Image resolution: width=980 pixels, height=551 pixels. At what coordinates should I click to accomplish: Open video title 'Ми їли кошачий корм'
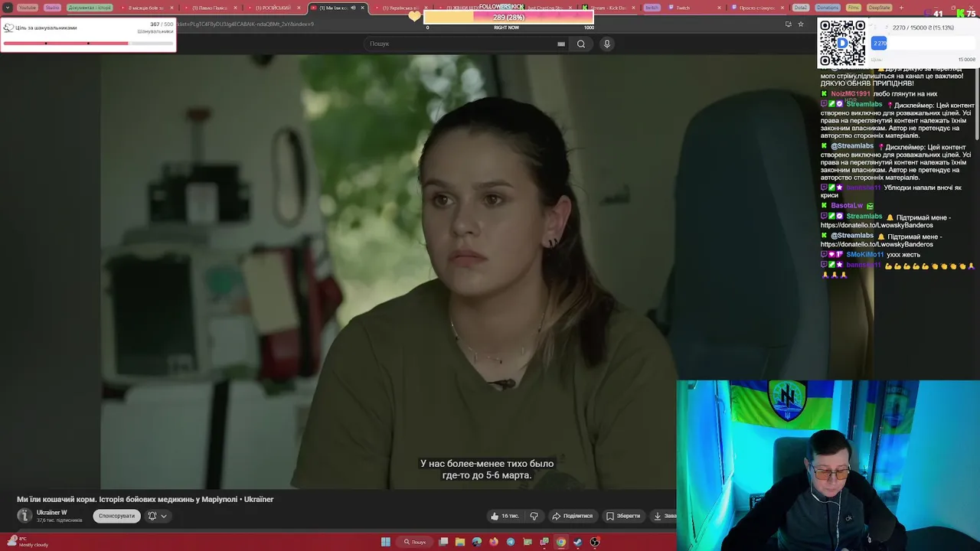(145, 499)
